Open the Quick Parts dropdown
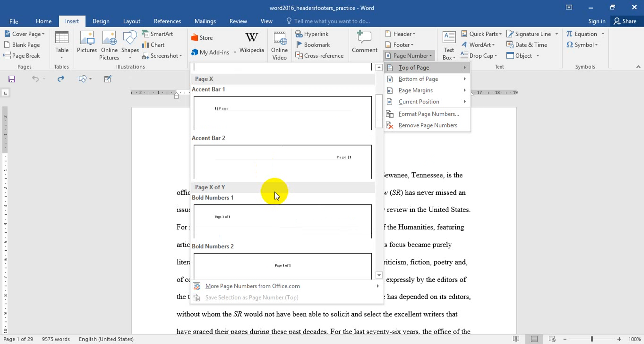644x344 pixels. pos(482,34)
